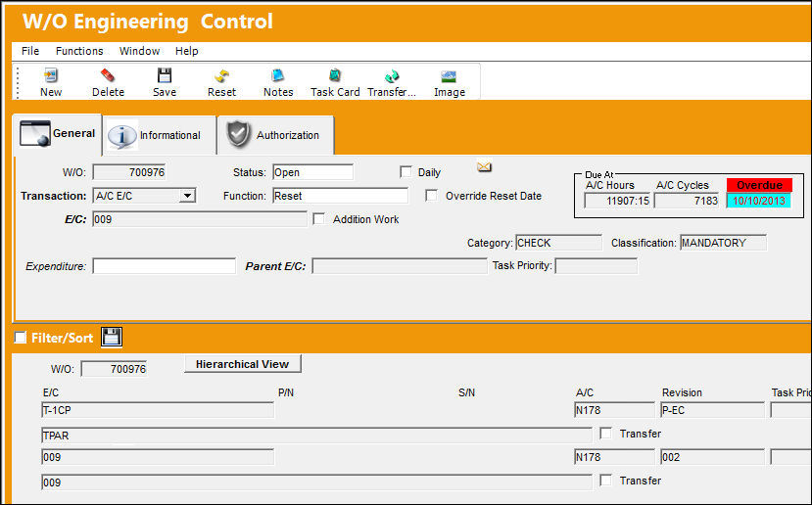Toggle the Daily checkbox
Image resolution: width=812 pixels, height=505 pixels.
(406, 172)
